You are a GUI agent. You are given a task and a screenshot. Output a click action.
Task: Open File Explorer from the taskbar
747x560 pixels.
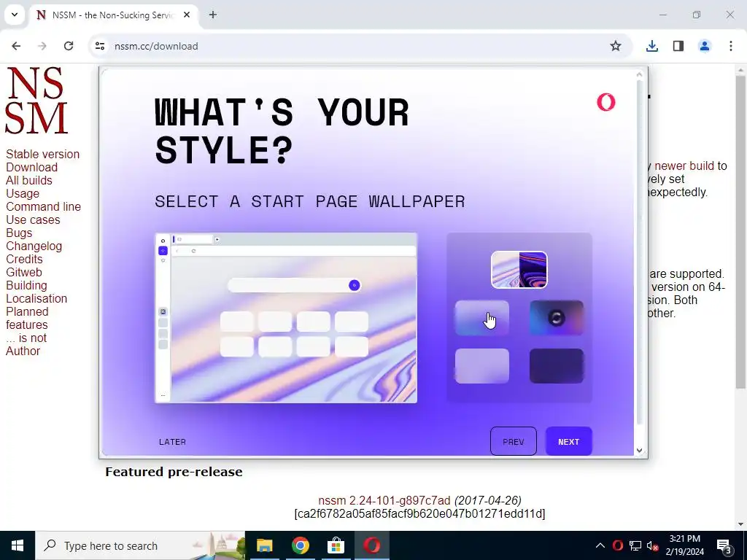coord(264,545)
